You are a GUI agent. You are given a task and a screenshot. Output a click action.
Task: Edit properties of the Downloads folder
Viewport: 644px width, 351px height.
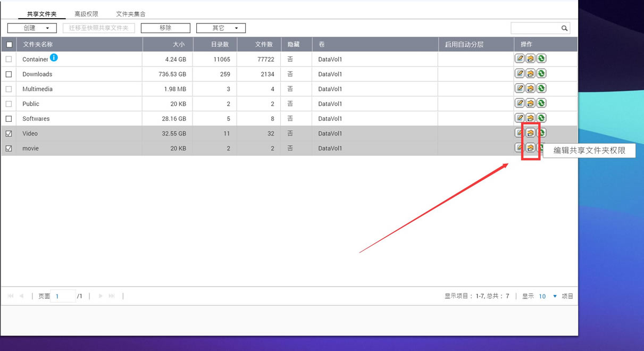[x=520, y=73]
